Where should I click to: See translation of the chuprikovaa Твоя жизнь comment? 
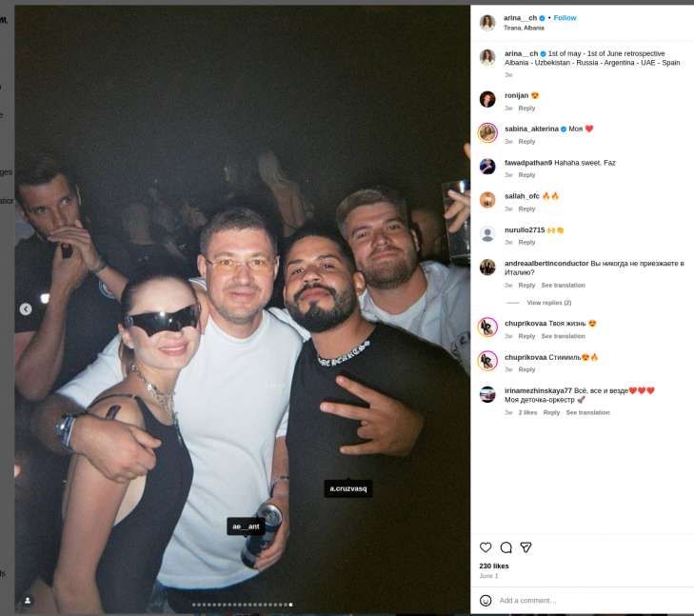coord(563,336)
